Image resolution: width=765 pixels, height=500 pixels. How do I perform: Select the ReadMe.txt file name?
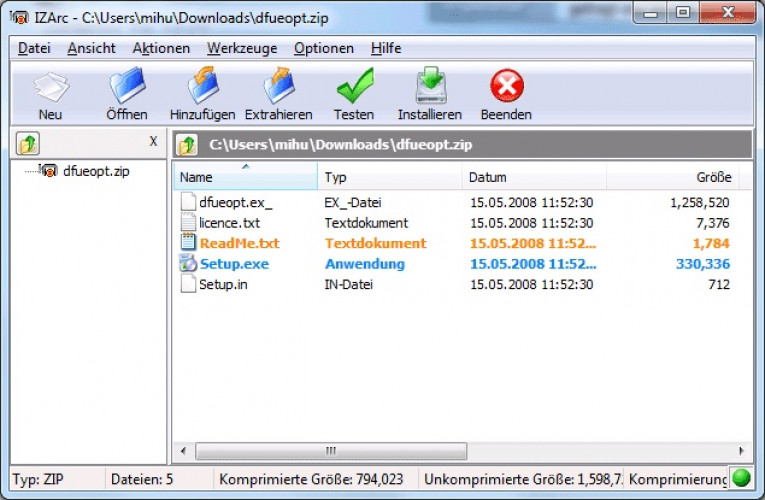(x=240, y=243)
